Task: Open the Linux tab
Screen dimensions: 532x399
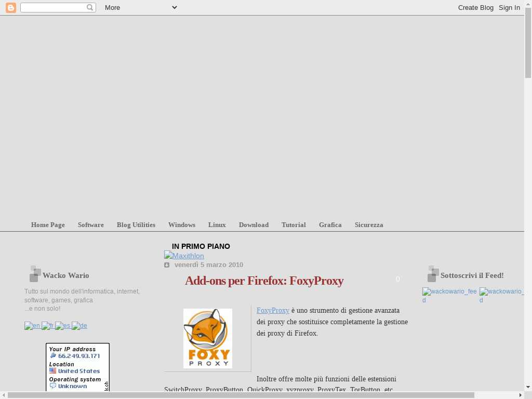Action: [x=217, y=224]
